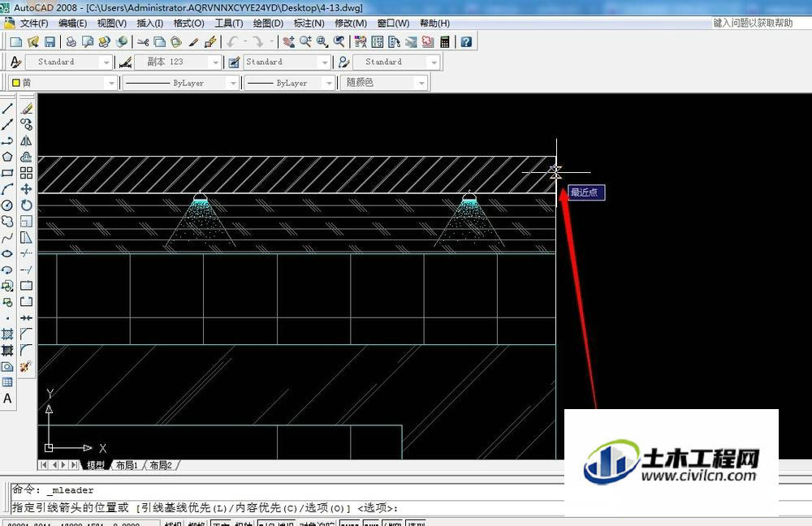Click the Table Style manager icon
Image resolution: width=812 pixels, height=526 pixels.
pyautogui.click(x=234, y=63)
